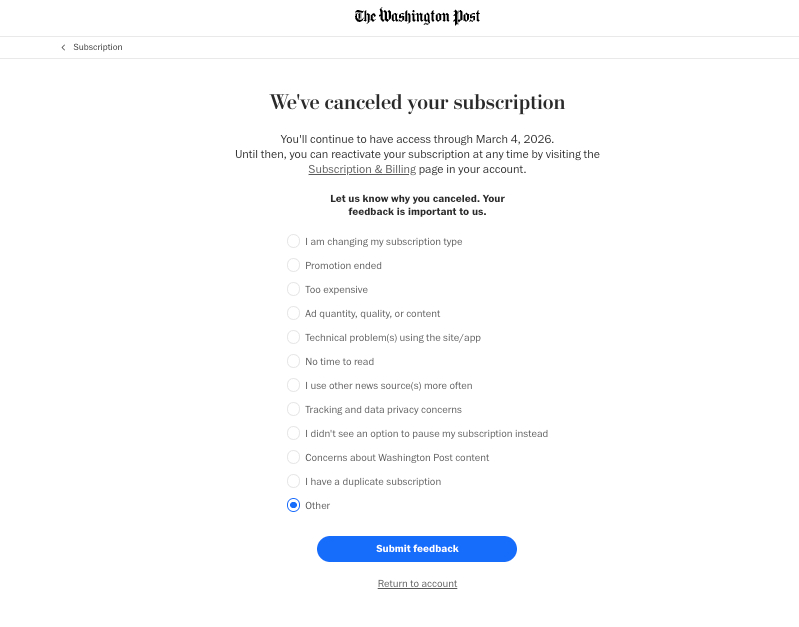This screenshot has height=627, width=799.
Task: Select "I use other news source(s) more often"
Action: 293,385
